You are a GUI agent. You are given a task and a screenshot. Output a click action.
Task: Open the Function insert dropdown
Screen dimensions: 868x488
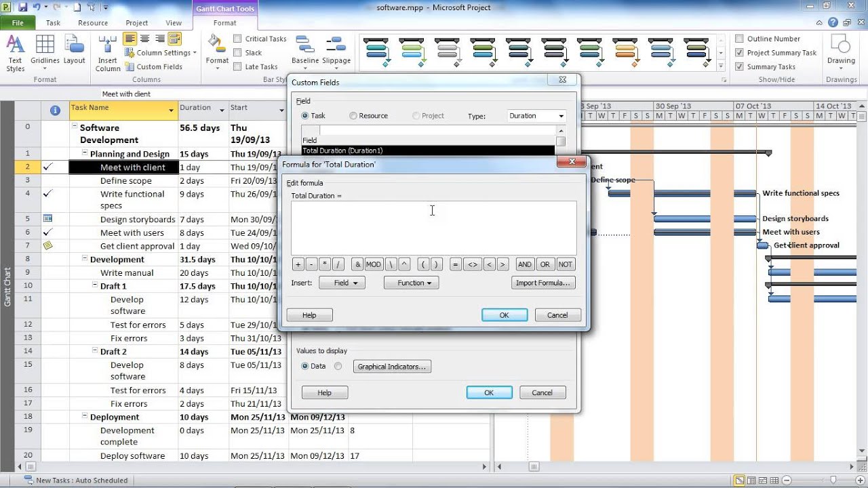(x=411, y=283)
